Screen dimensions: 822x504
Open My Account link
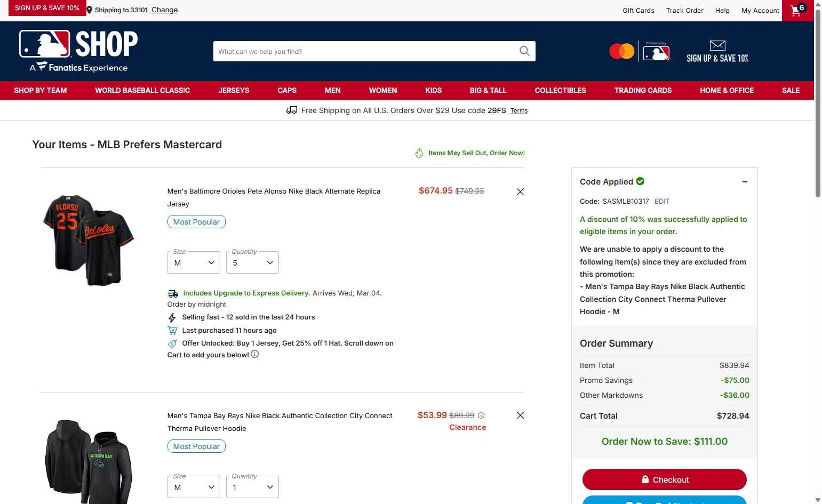(x=760, y=10)
